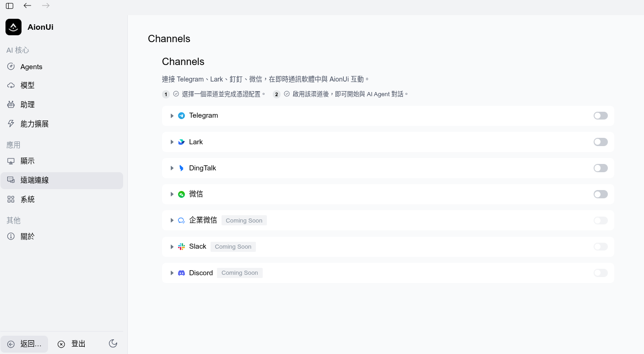The image size is (644, 354).
Task: Click the Lark channel name
Action: click(x=196, y=142)
